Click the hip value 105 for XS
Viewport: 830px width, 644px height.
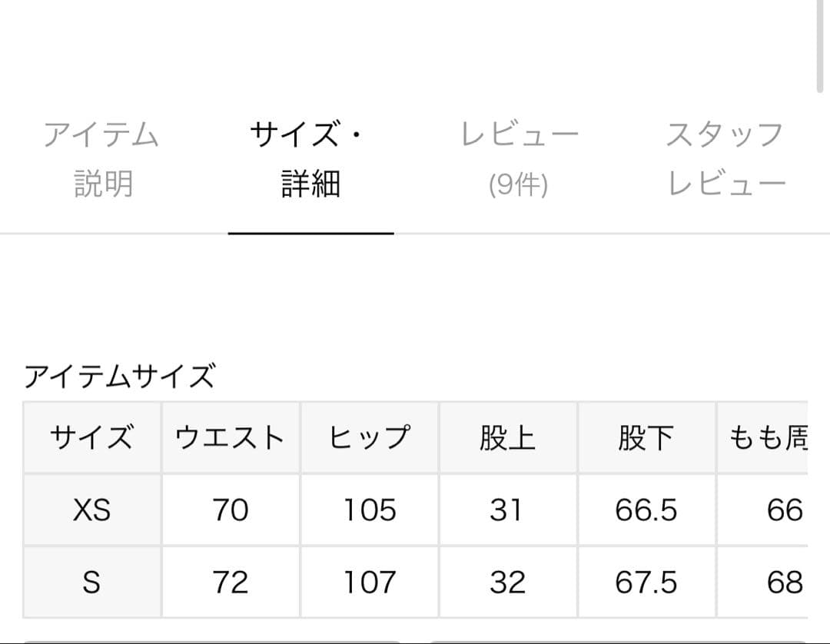[369, 510]
